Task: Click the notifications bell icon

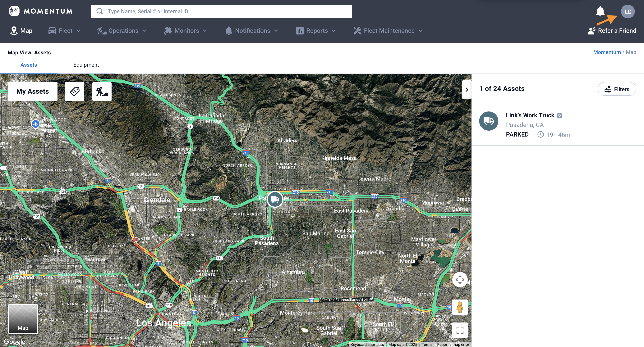Action: point(600,11)
